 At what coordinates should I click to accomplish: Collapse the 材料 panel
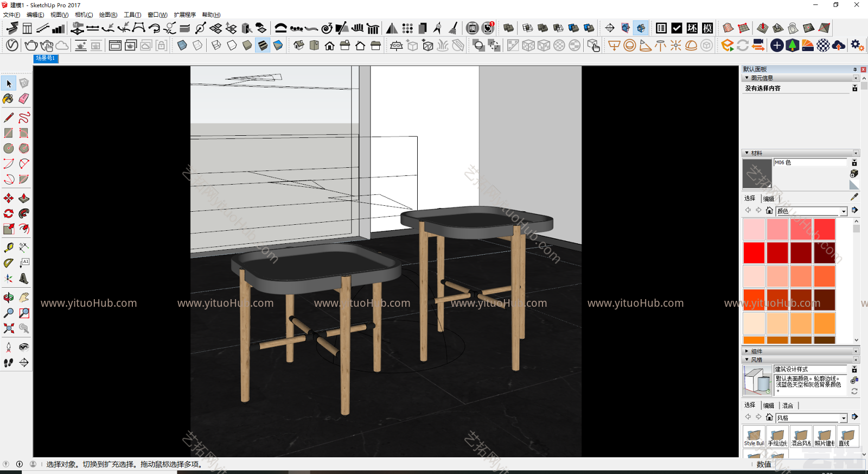click(x=747, y=153)
